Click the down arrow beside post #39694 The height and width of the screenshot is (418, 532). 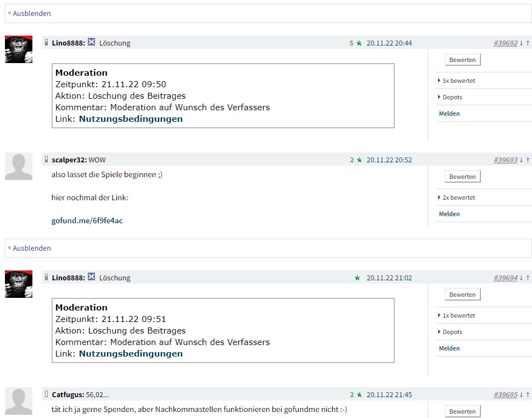click(521, 278)
